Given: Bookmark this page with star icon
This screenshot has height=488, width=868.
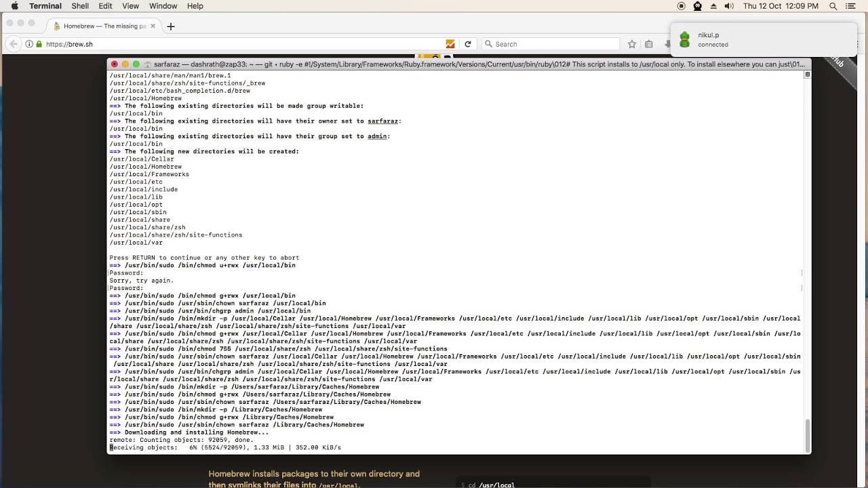Looking at the screenshot, I should coord(632,44).
